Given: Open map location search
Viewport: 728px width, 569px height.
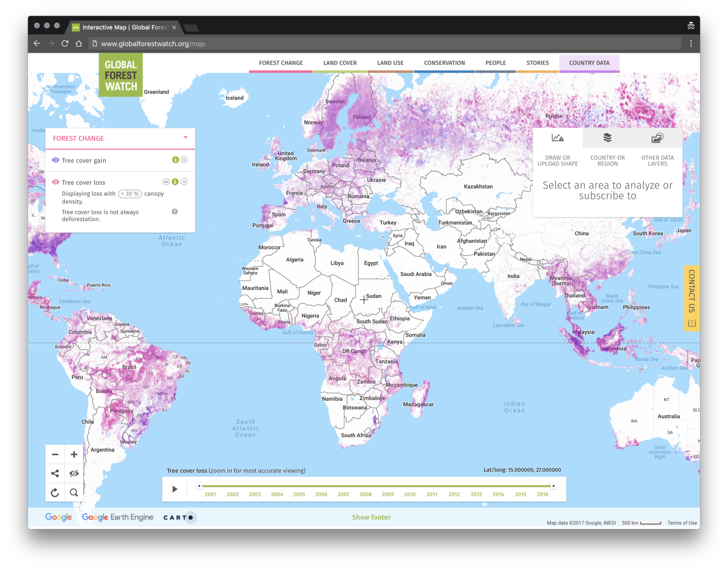Looking at the screenshot, I should point(74,492).
